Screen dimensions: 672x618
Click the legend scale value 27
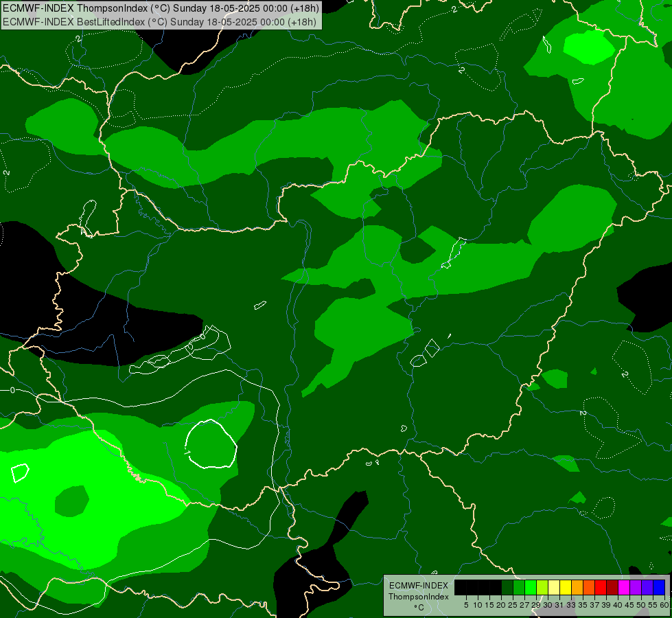pyautogui.click(x=525, y=605)
